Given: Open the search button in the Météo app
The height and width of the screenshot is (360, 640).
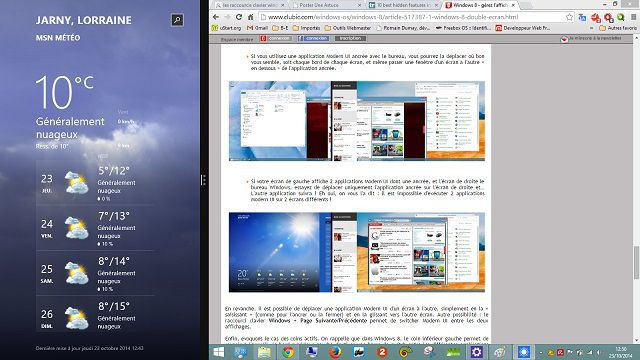Looking at the screenshot, I should pyautogui.click(x=177, y=20).
